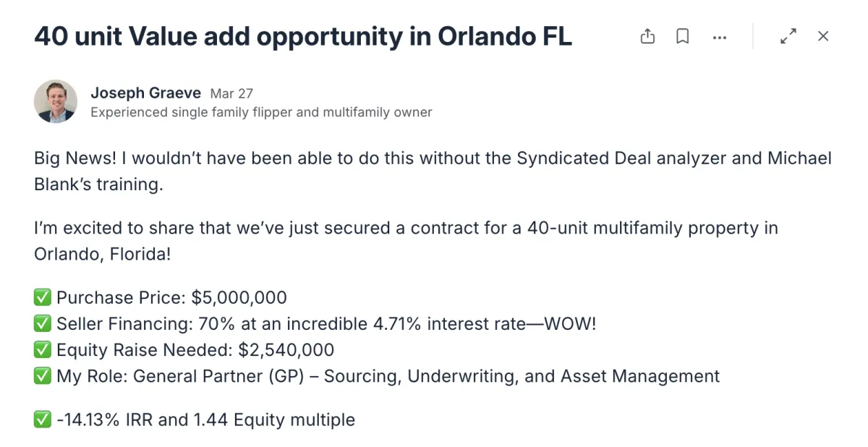Click the paragraph about the 40-unit contract
Image resolution: width=868 pixels, height=447 pixels.
pyautogui.click(x=406, y=241)
